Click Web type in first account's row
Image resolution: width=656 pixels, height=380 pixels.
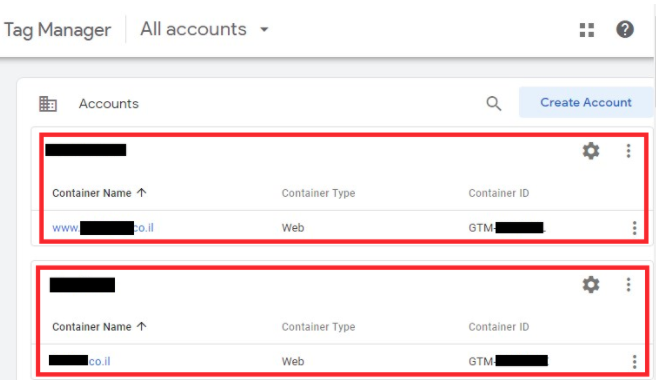coord(293,228)
